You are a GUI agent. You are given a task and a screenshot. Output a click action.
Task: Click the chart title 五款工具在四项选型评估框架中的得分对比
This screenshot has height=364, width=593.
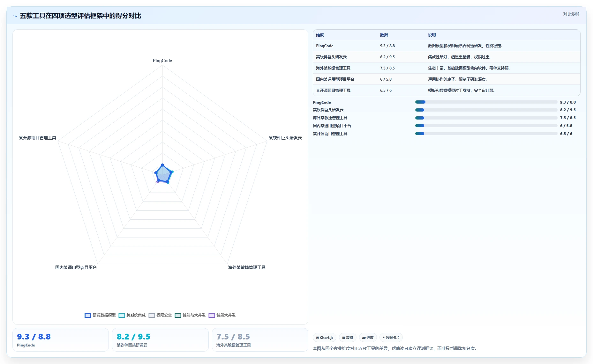80,16
